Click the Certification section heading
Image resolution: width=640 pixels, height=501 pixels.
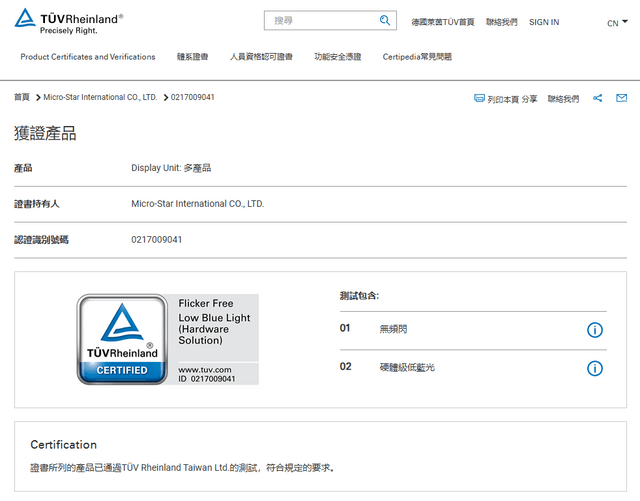[64, 445]
